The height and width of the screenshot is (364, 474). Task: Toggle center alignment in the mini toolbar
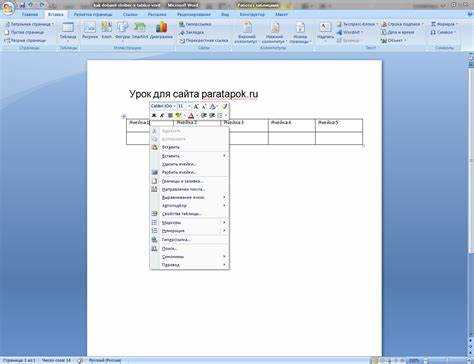(170, 115)
